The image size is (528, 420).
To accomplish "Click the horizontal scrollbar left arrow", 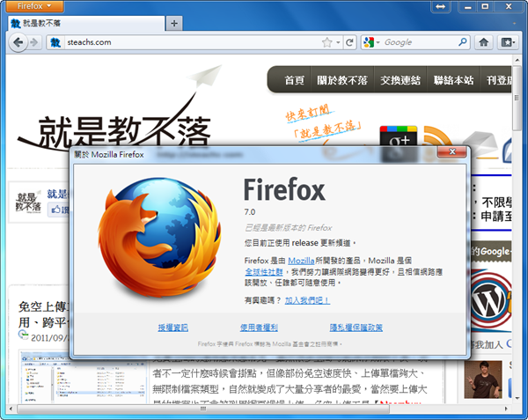I will click(x=11, y=409).
